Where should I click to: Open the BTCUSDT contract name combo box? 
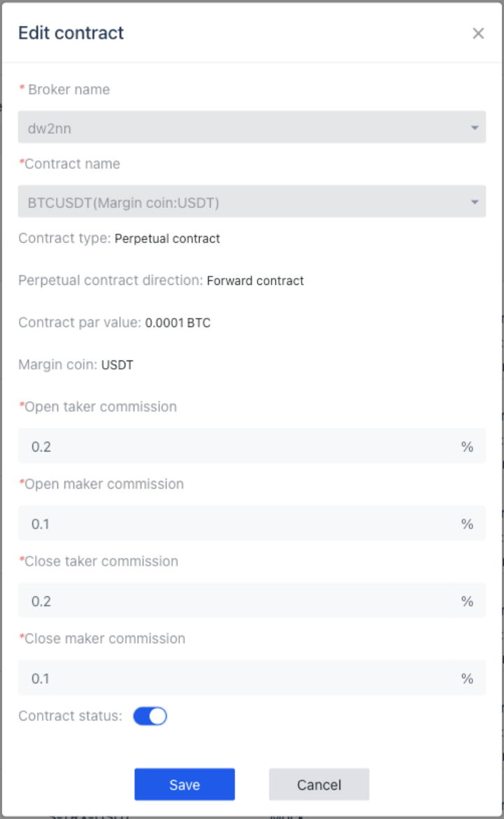pyautogui.click(x=252, y=201)
